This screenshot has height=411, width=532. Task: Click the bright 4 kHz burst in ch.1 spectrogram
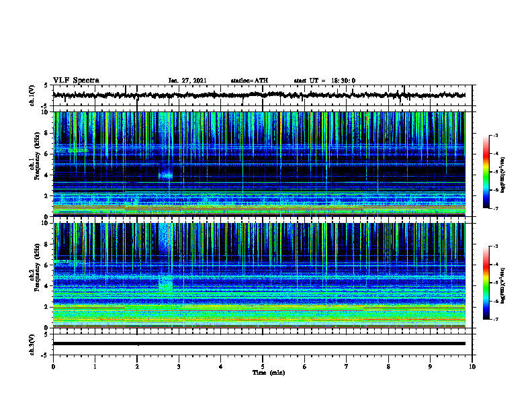click(165, 175)
